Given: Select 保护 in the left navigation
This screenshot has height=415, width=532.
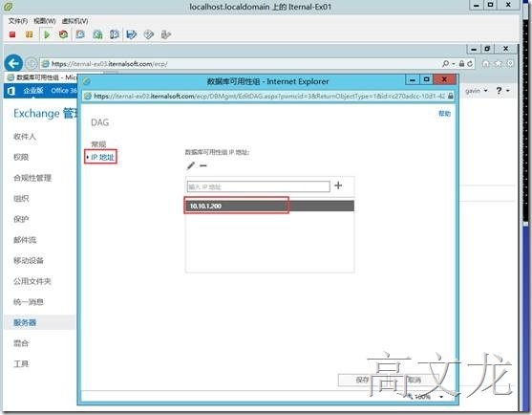Looking at the screenshot, I should 21,219.
